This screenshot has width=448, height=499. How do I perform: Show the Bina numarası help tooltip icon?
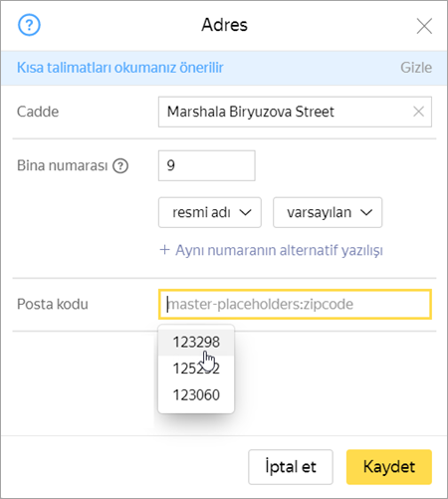pyautogui.click(x=120, y=165)
